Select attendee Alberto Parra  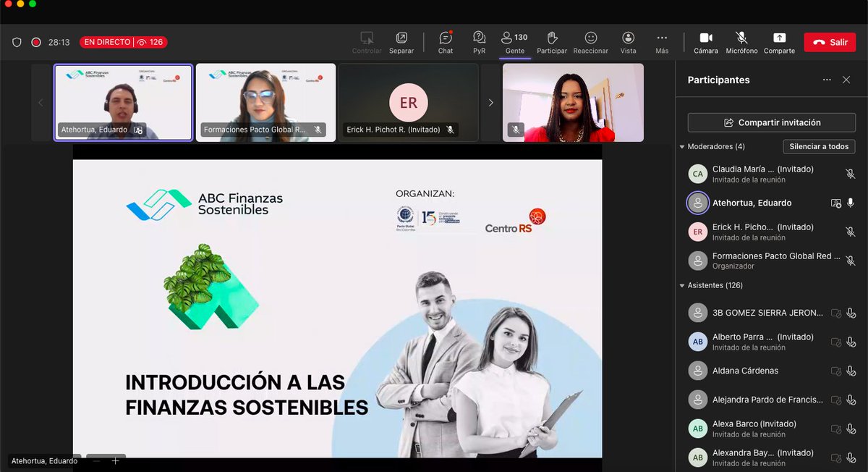click(771, 342)
